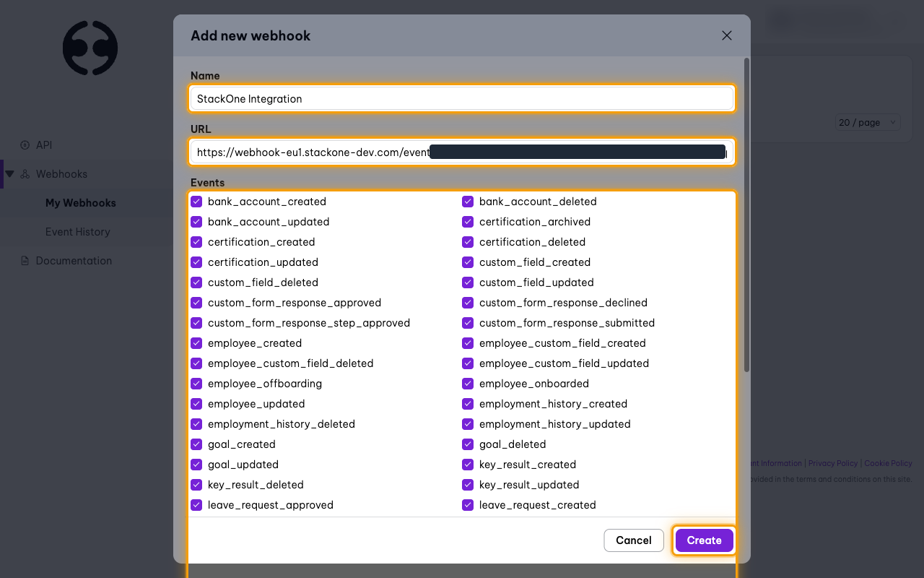Viewport: 924px width, 578px height.
Task: Open Documentation in the sidebar
Action: tap(74, 261)
